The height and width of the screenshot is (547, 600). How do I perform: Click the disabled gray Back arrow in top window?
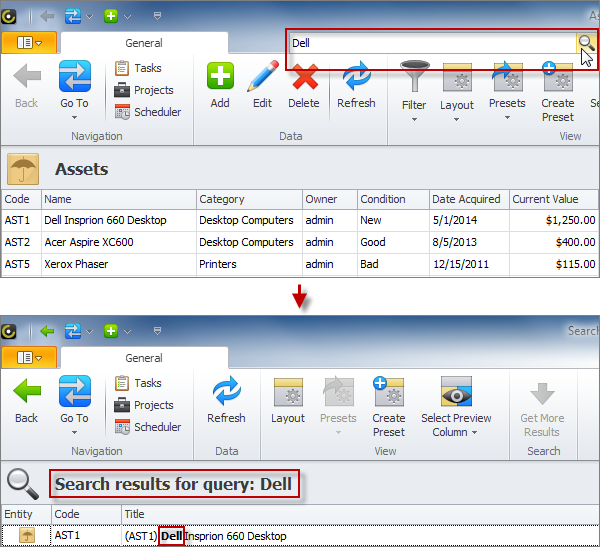(x=27, y=76)
